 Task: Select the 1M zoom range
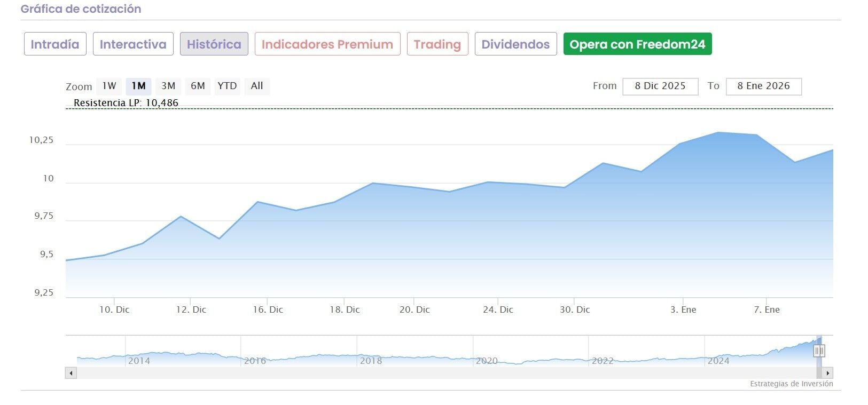pyautogui.click(x=138, y=86)
